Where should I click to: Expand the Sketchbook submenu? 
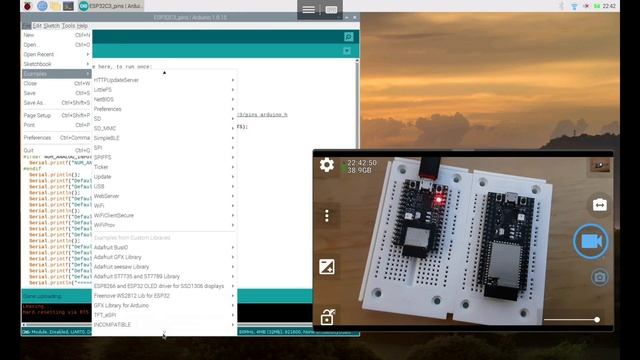pos(57,64)
